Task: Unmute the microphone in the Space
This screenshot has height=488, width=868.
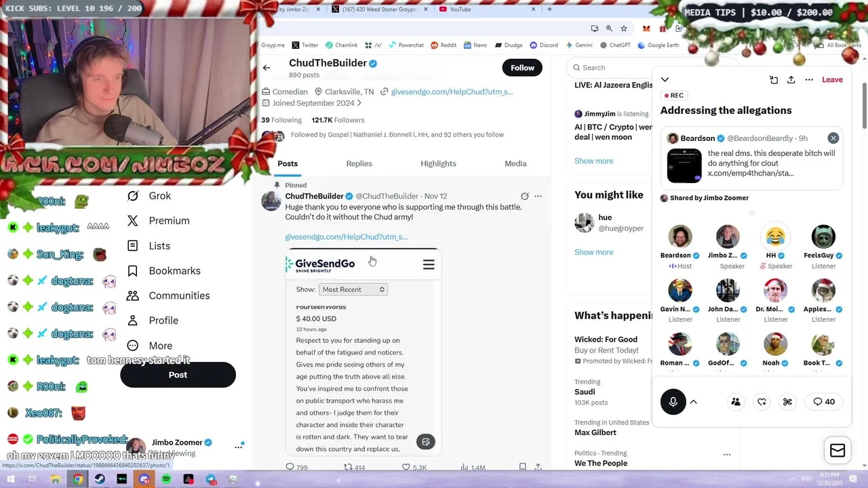Action: (x=673, y=402)
